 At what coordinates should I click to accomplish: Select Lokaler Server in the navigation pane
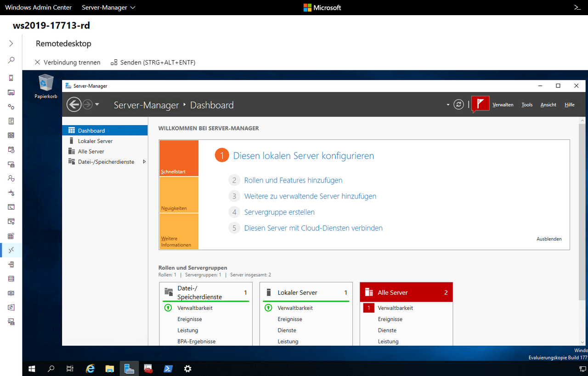(x=105, y=141)
